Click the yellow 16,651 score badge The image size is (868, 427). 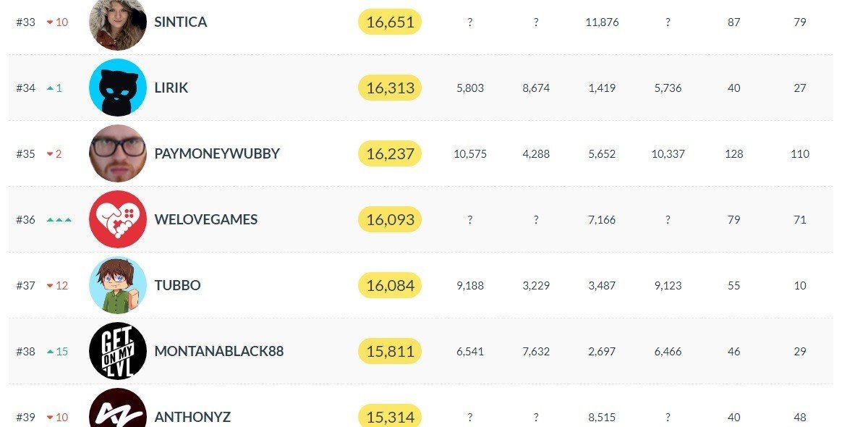(x=390, y=22)
